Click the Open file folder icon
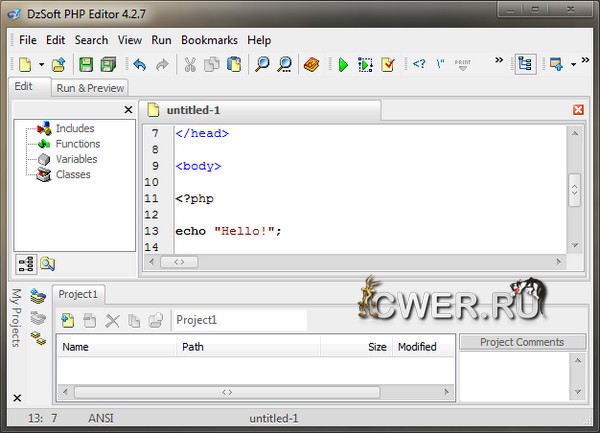 pyautogui.click(x=59, y=65)
